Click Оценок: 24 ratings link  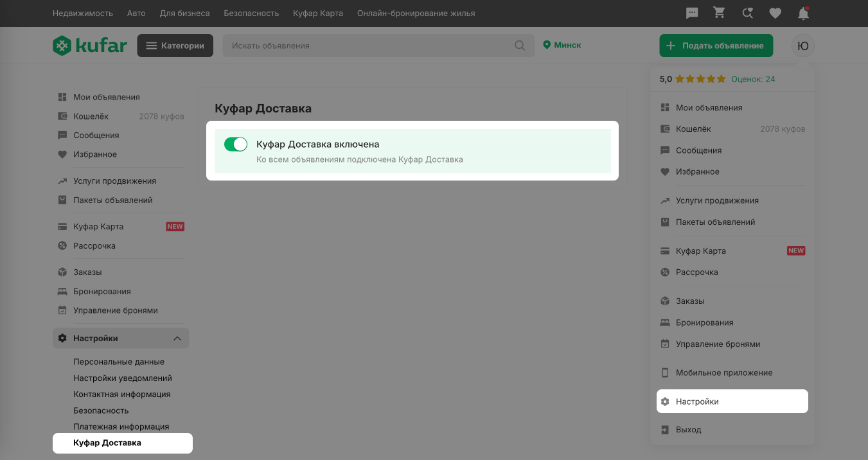pos(753,79)
